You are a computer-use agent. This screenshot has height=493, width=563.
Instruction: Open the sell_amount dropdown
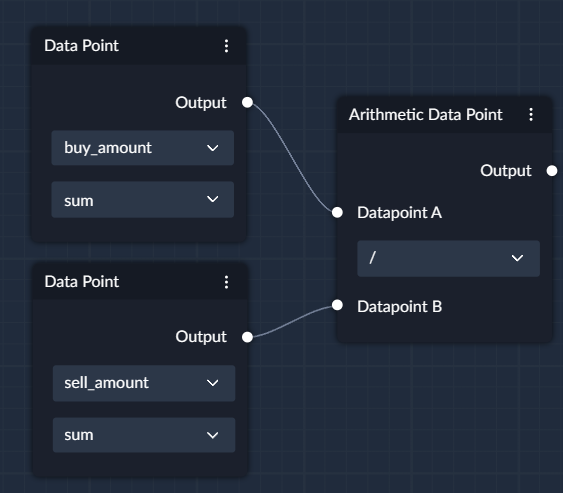pyautogui.click(x=144, y=383)
